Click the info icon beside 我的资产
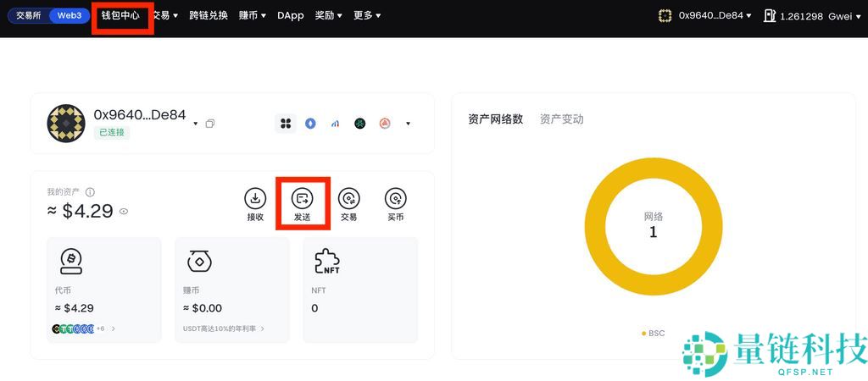Image resolution: width=868 pixels, height=381 pixels. pyautogui.click(x=90, y=192)
